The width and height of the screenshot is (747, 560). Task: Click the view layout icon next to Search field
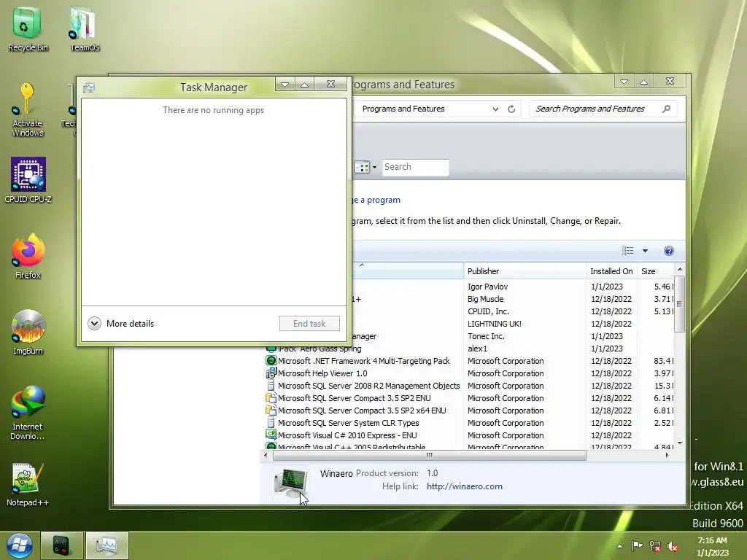coord(362,167)
